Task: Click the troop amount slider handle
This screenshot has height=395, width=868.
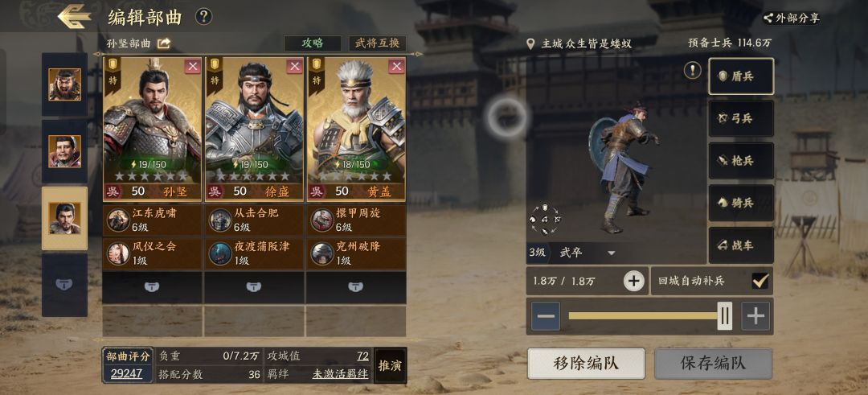Action: (x=725, y=316)
